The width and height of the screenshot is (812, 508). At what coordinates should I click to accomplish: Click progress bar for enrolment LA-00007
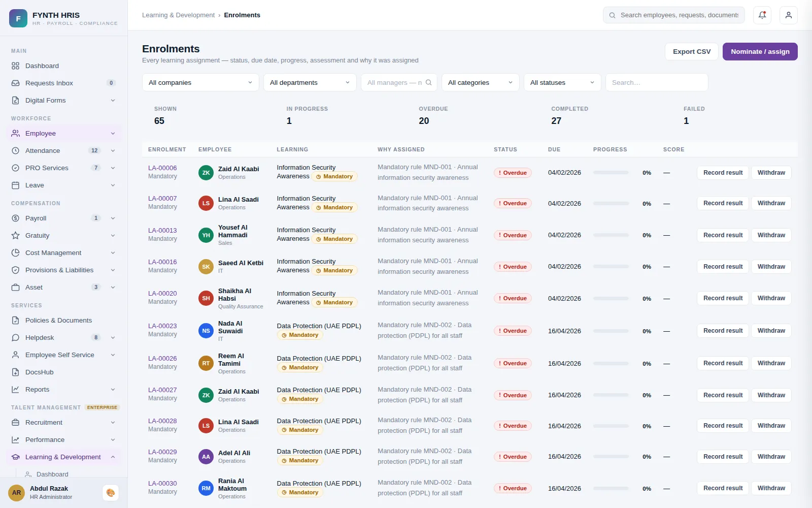(611, 204)
